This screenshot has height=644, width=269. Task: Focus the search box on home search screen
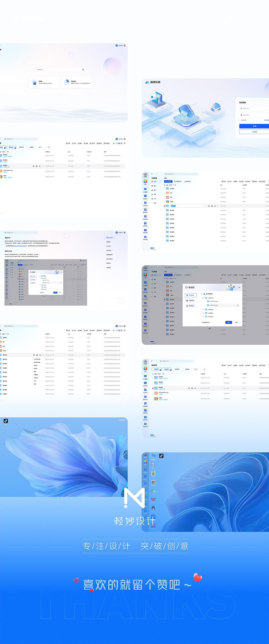61,70
